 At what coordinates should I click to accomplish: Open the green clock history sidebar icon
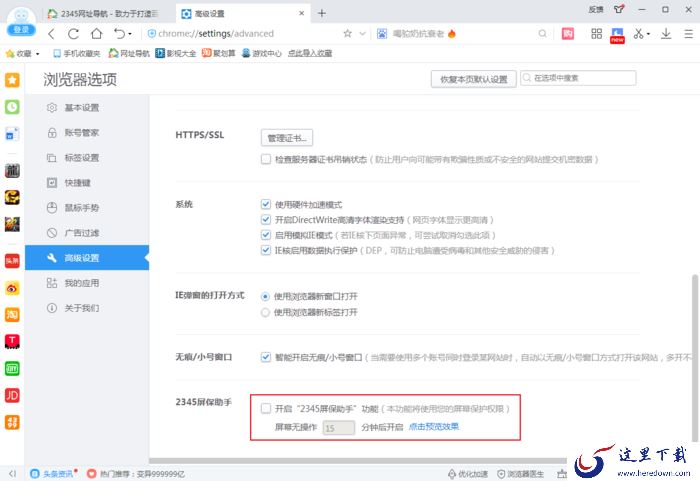coord(12,107)
